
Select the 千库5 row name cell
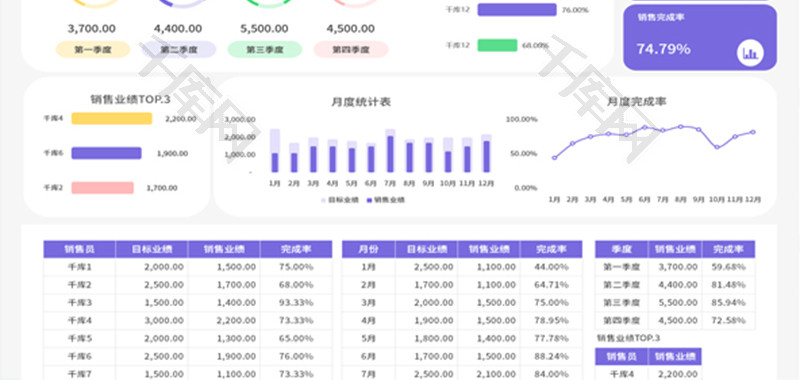[80, 338]
